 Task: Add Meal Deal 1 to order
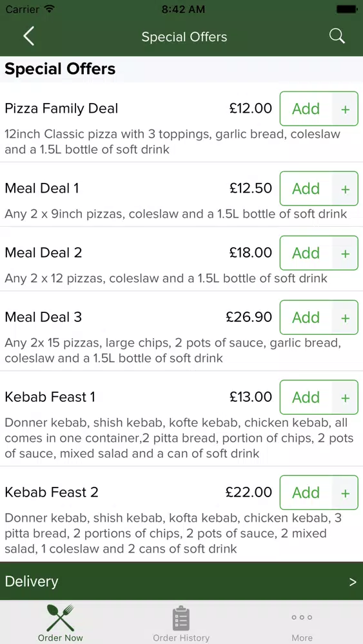coord(306,189)
